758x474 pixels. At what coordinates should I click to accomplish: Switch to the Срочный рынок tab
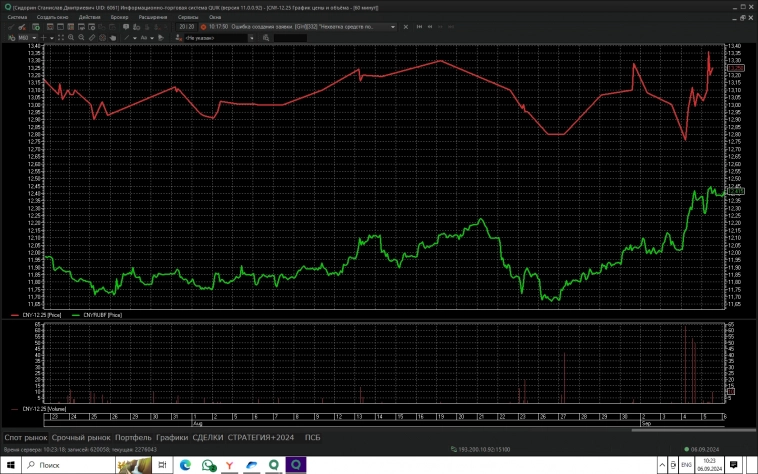81,437
